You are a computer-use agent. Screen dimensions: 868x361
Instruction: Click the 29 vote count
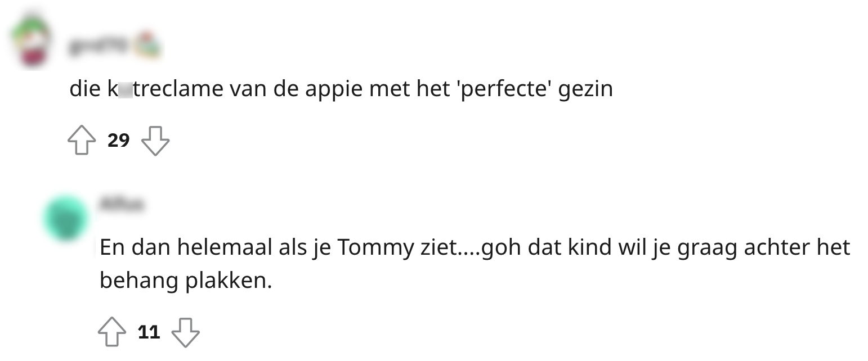[x=118, y=140]
